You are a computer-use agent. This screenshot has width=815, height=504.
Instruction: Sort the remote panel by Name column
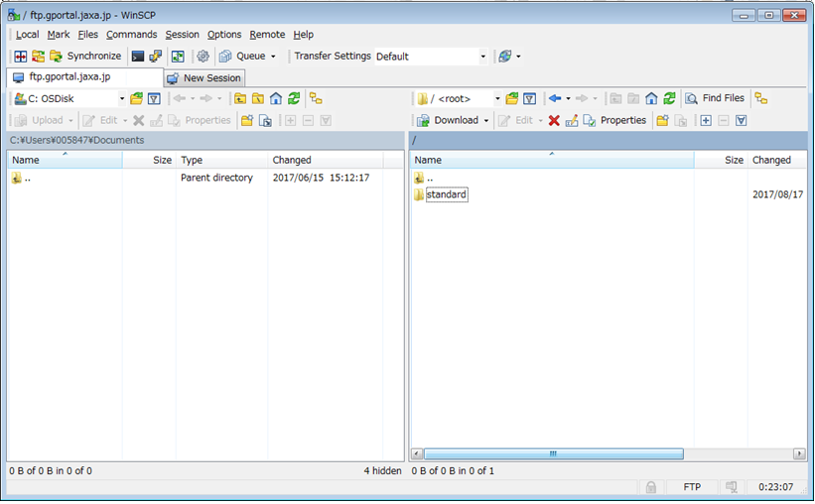(x=552, y=160)
